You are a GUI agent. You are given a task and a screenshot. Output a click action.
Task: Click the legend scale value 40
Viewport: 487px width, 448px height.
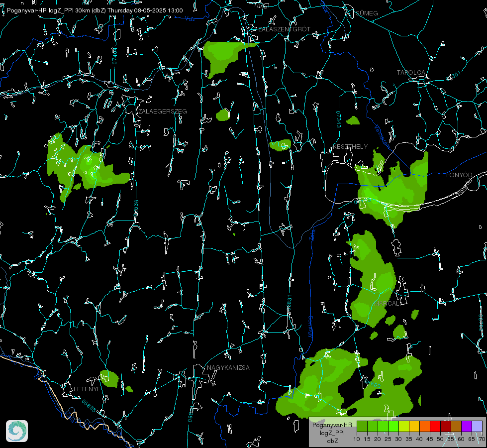pos(419,439)
